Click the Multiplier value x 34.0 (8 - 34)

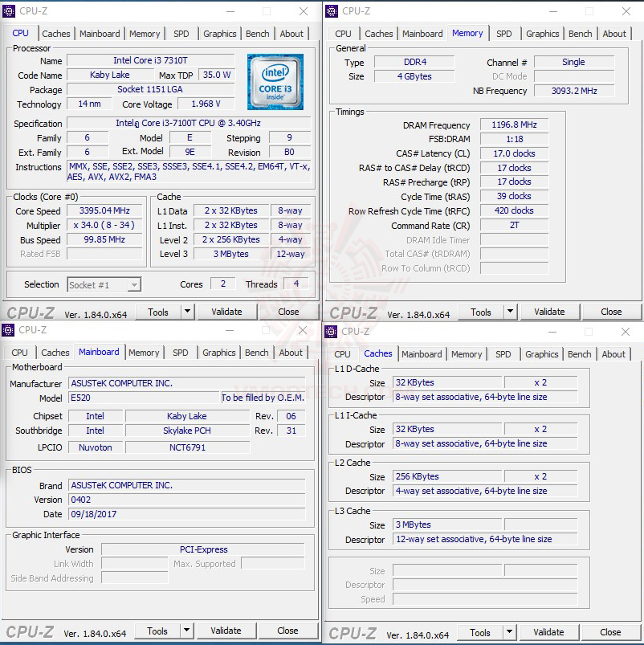click(104, 225)
